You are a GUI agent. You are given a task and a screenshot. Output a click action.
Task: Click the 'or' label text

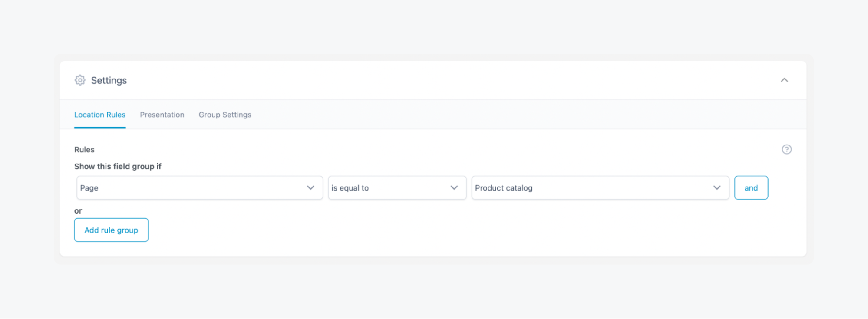point(78,211)
